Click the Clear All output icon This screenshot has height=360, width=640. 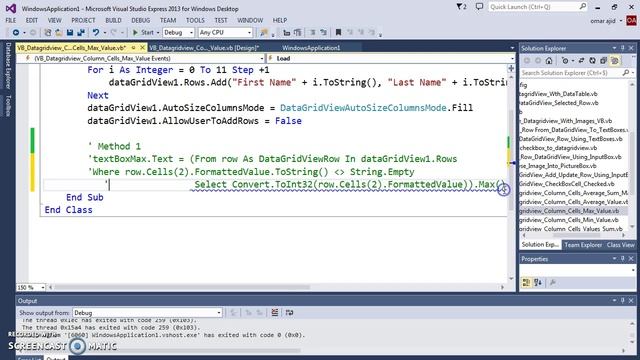(x=275, y=313)
